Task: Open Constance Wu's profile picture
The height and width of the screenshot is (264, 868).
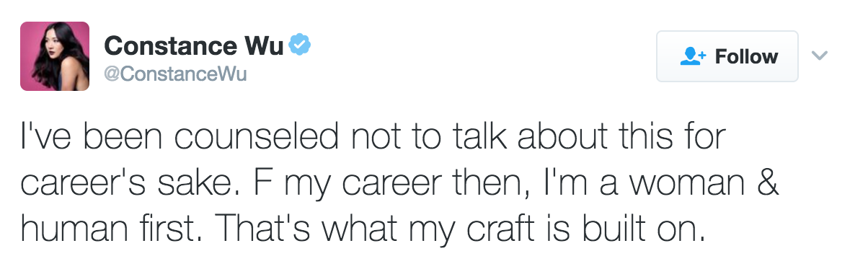Action: [55, 56]
